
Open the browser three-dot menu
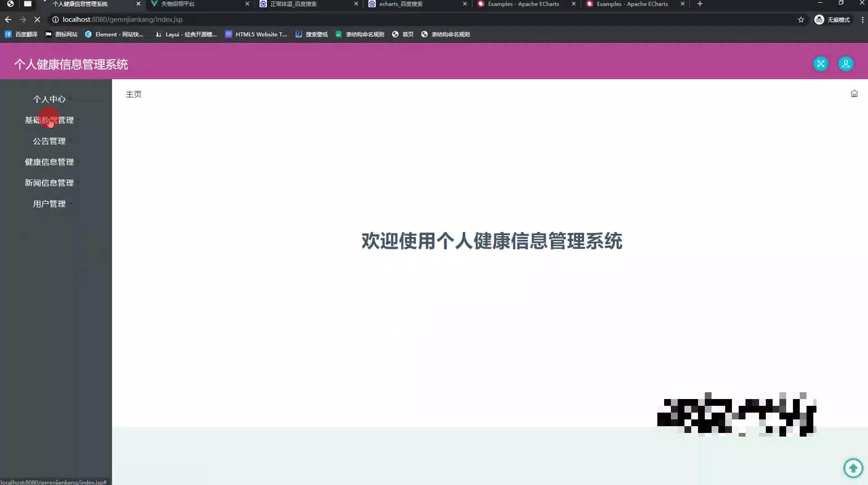pos(862,19)
